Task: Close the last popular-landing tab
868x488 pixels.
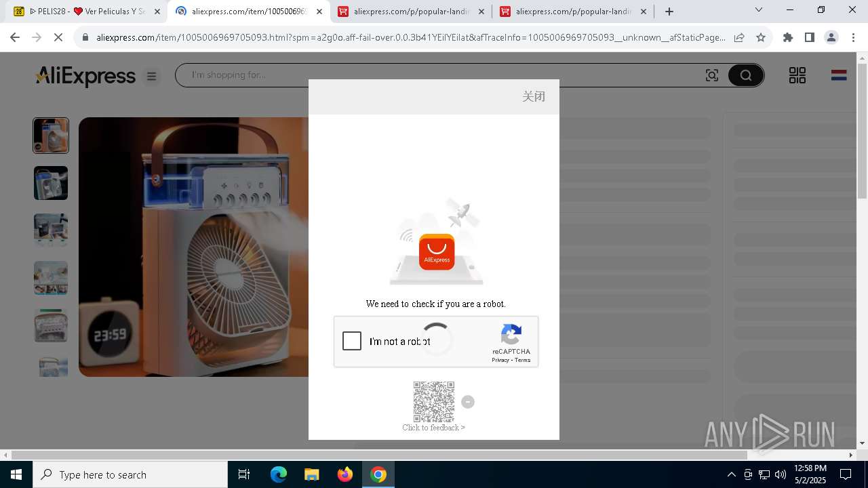Action: click(x=644, y=12)
